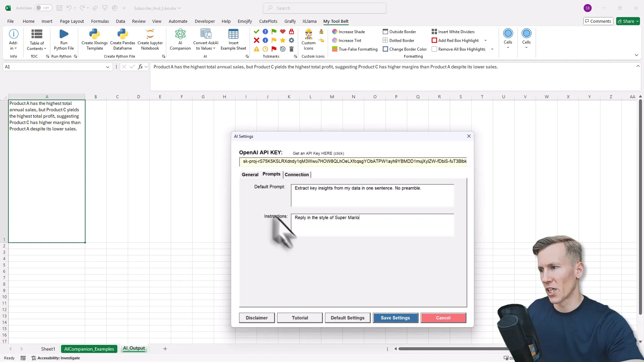Click the Save Settings button
Image resolution: width=644 pixels, height=362 pixels.
395,318
